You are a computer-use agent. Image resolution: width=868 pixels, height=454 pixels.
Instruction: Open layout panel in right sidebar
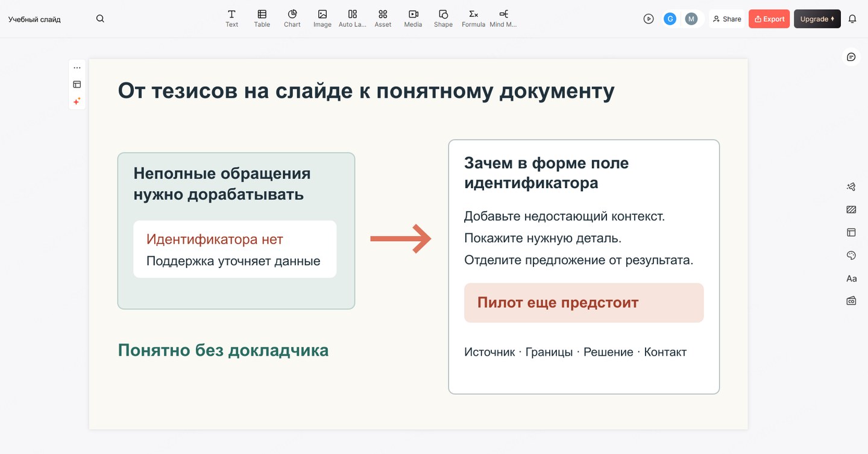tap(851, 232)
